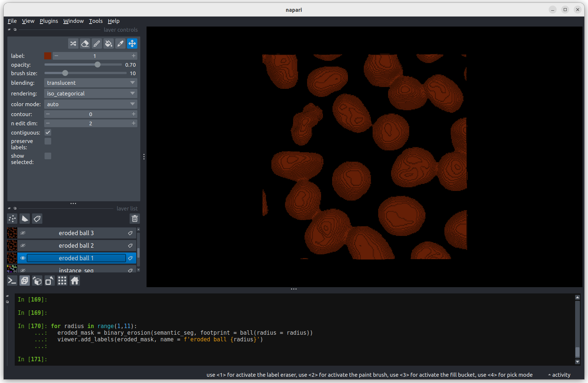The width and height of the screenshot is (588, 383).
Task: Decrease the label value with minus
Action: (x=56, y=56)
